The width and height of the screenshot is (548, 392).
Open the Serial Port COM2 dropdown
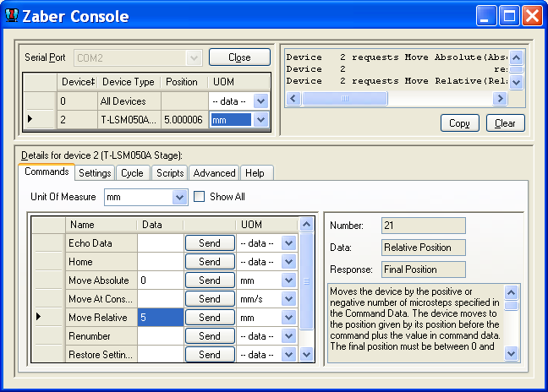coord(194,58)
